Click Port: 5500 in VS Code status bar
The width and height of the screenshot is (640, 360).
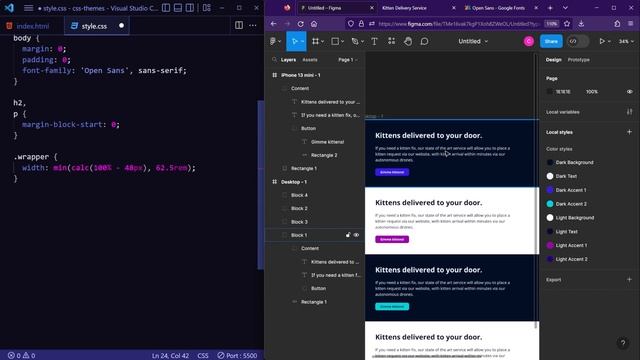(237, 356)
